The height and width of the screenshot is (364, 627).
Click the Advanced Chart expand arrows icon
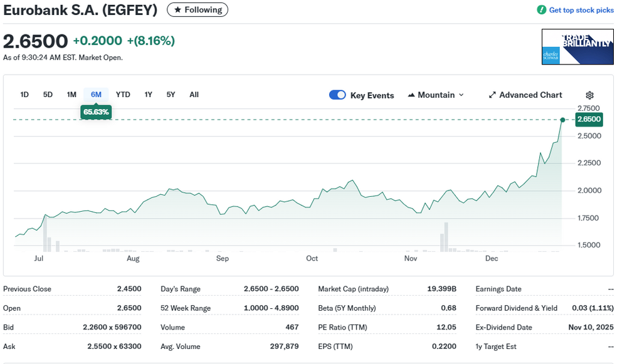492,95
